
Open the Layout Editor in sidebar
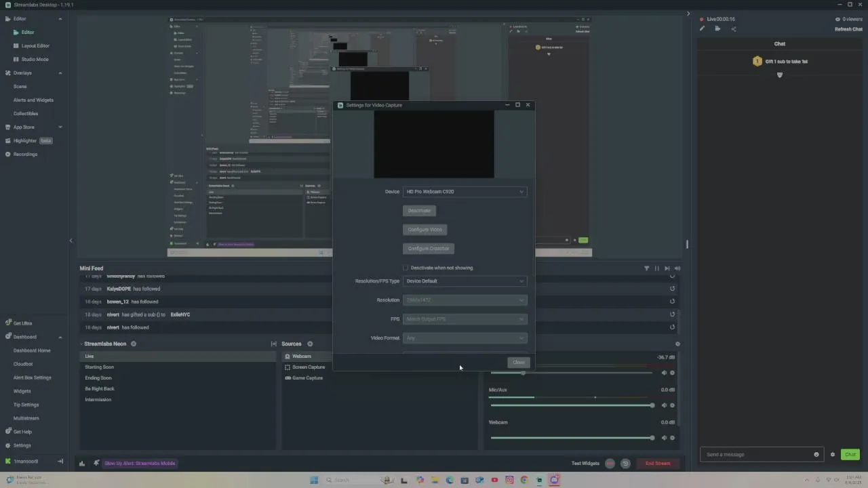[x=35, y=45]
